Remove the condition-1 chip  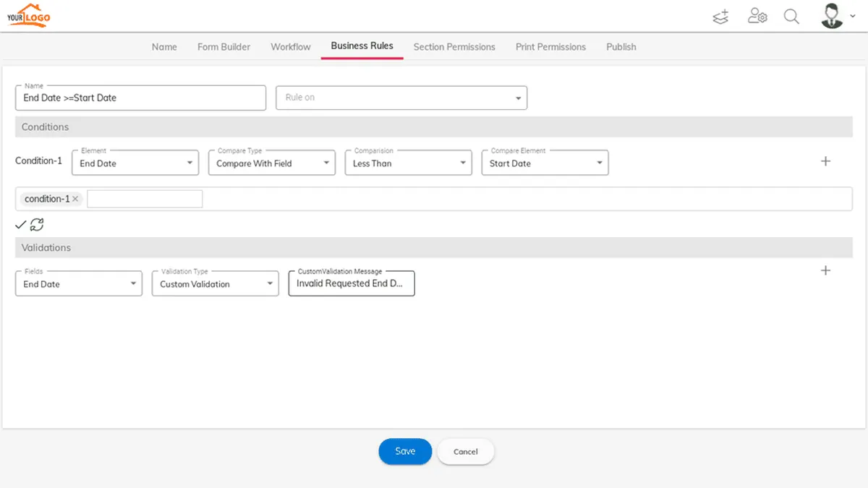[75, 199]
